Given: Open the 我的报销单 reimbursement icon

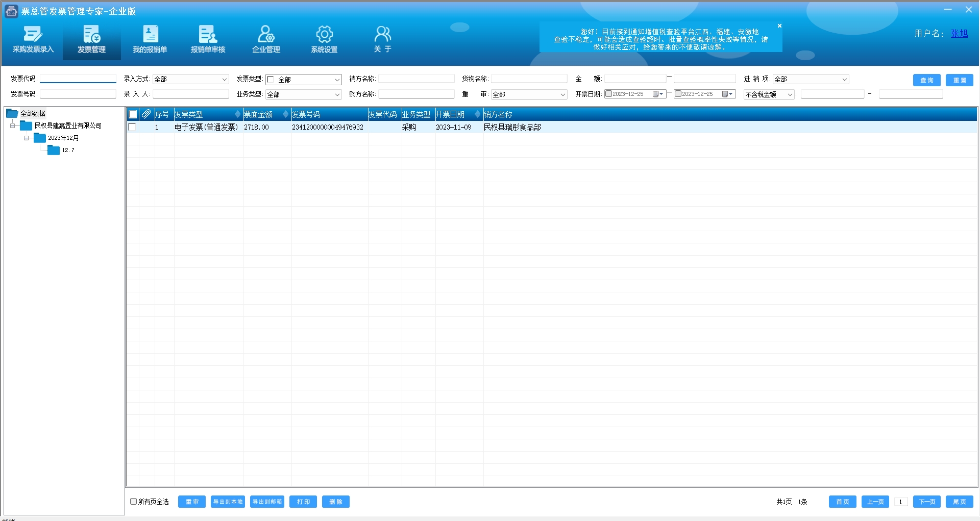Looking at the screenshot, I should [150, 35].
